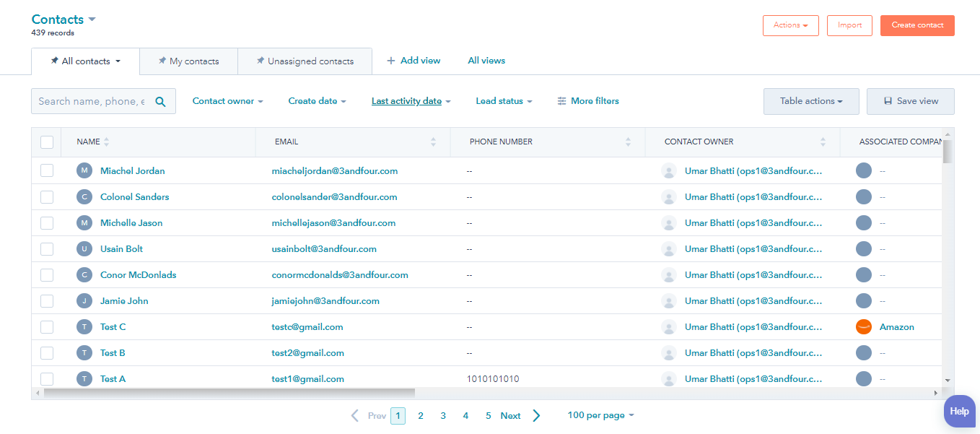
Task: Click the Create contact button
Action: click(916, 25)
